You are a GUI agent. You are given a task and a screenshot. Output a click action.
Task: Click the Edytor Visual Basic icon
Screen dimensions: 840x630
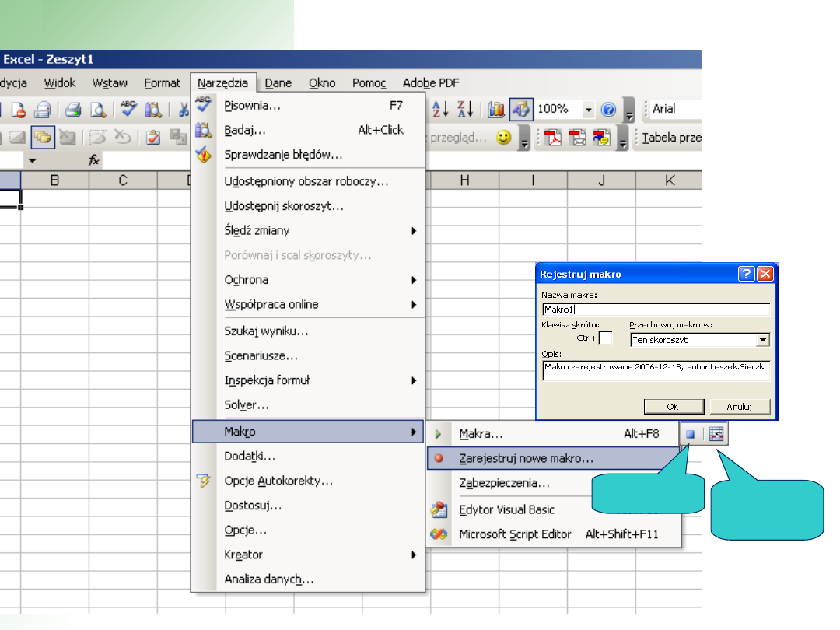pos(439,509)
